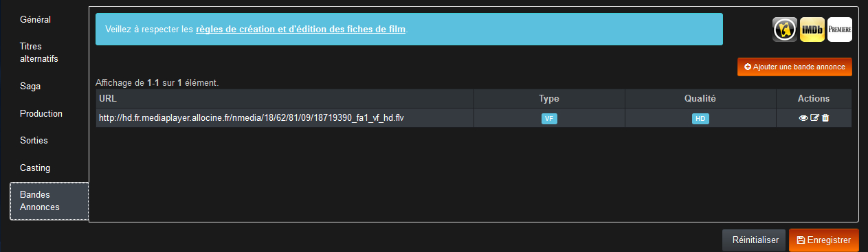View the trailer with eye icon

[803, 118]
